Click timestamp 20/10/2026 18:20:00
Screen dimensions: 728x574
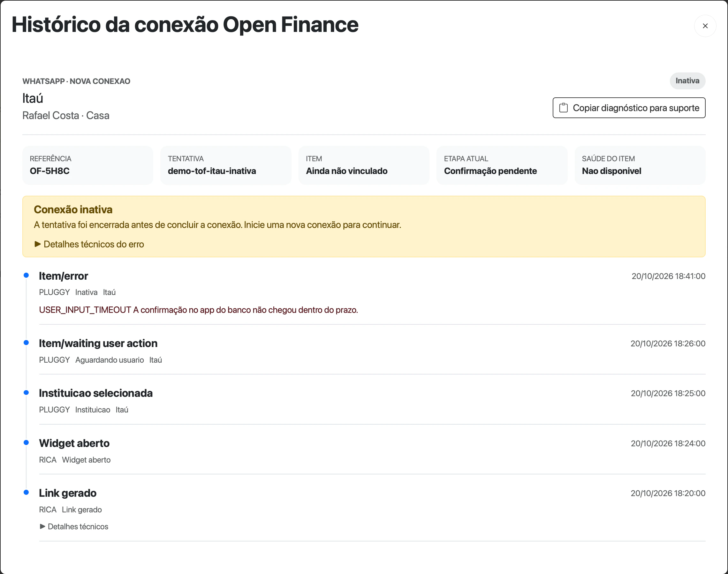tap(668, 493)
